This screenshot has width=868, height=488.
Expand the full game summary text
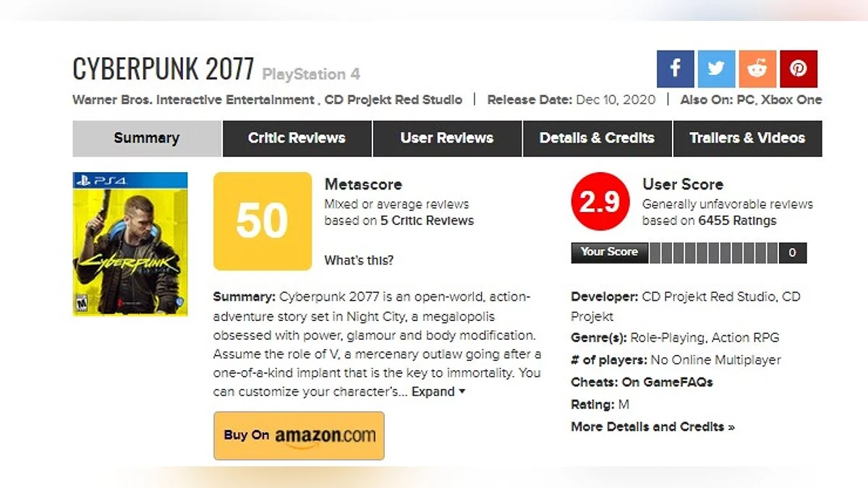click(438, 392)
